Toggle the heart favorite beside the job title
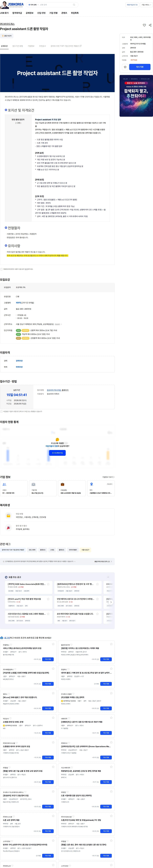The width and height of the screenshot is (153, 868). [x=144, y=25]
